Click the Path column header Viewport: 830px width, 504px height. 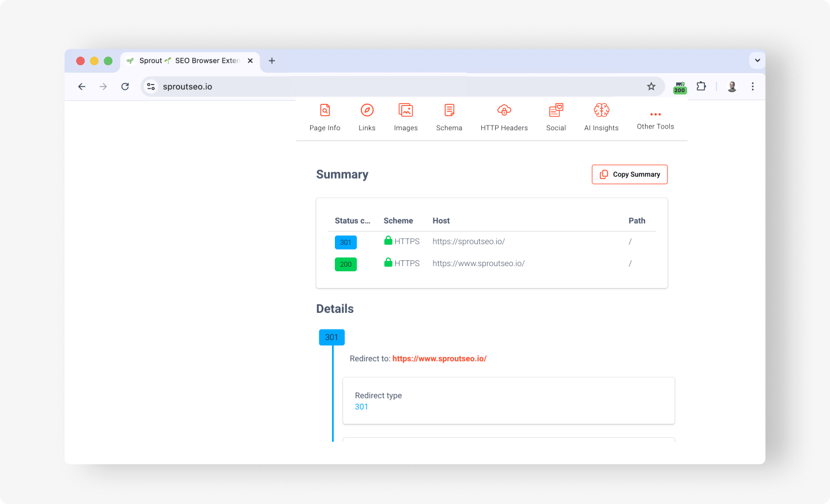click(x=637, y=221)
